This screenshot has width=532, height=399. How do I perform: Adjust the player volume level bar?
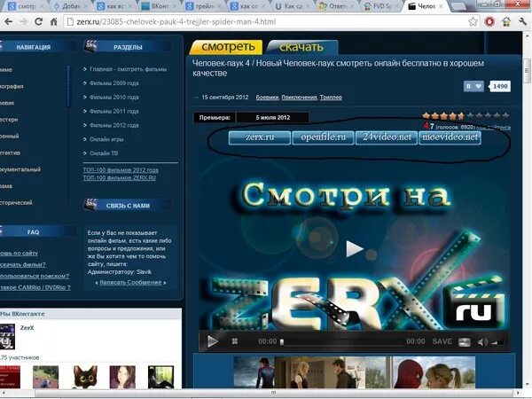497,342
